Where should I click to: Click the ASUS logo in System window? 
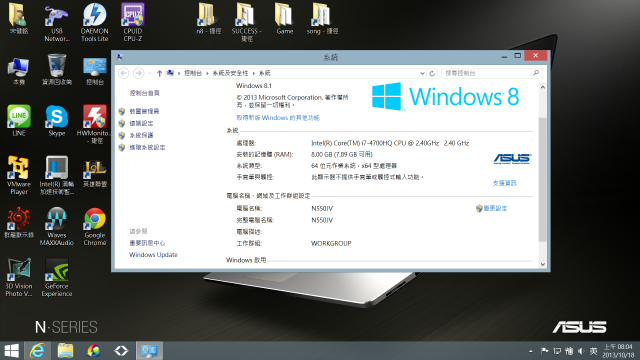point(512,159)
